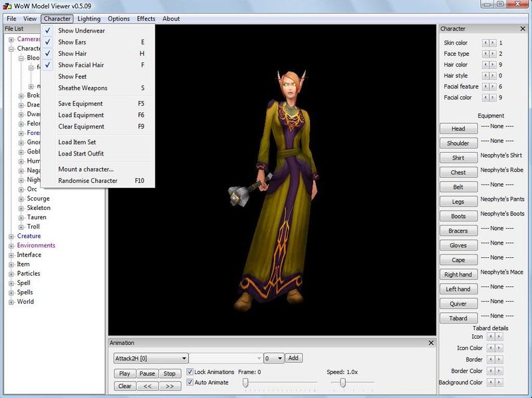Click the next arrow for Skin color
The image size is (532, 398).
493,43
